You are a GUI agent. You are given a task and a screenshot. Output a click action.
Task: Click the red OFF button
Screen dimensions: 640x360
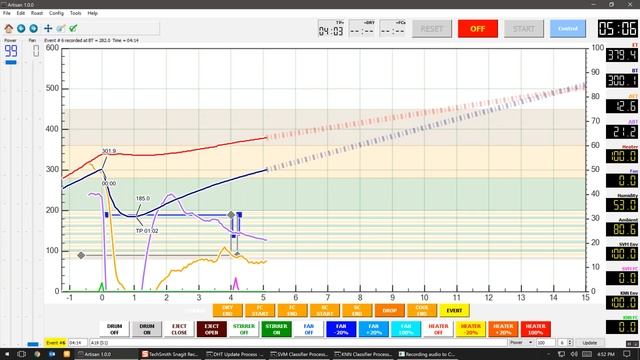[478, 29]
